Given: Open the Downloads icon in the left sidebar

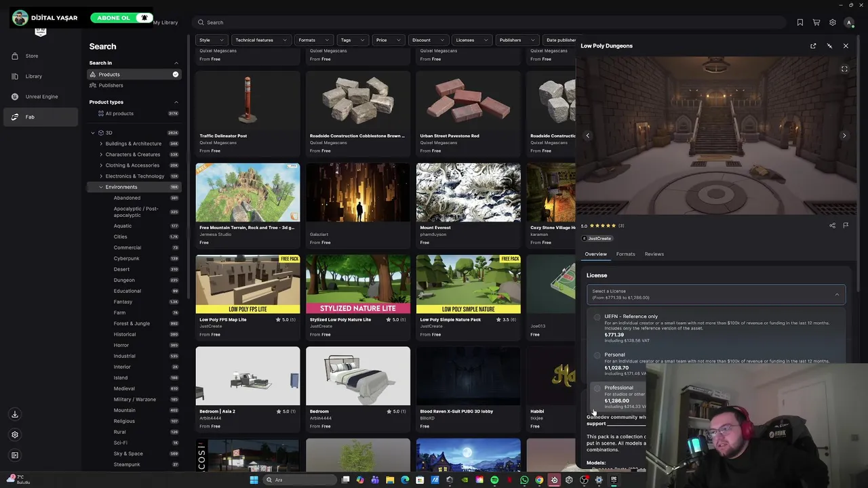Looking at the screenshot, I should pyautogui.click(x=15, y=414).
